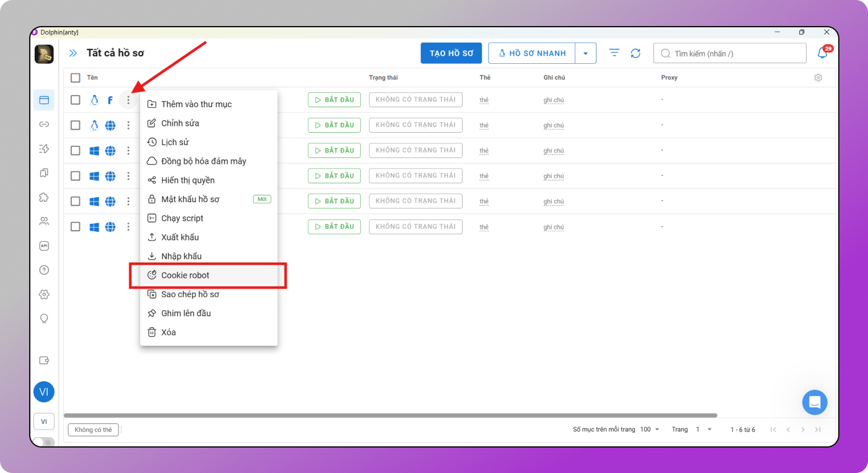
Task: Open the API section in sidebar
Action: pos(44,245)
